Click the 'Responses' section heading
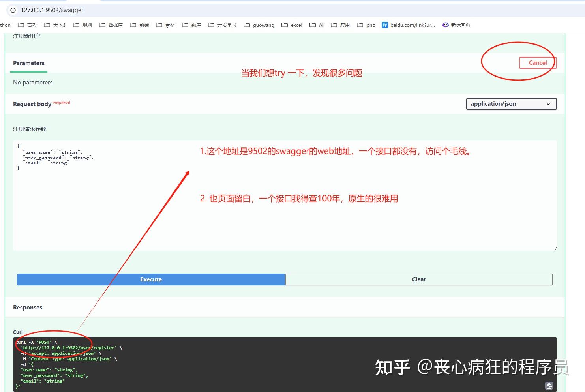The width and height of the screenshot is (585, 392). tap(28, 308)
